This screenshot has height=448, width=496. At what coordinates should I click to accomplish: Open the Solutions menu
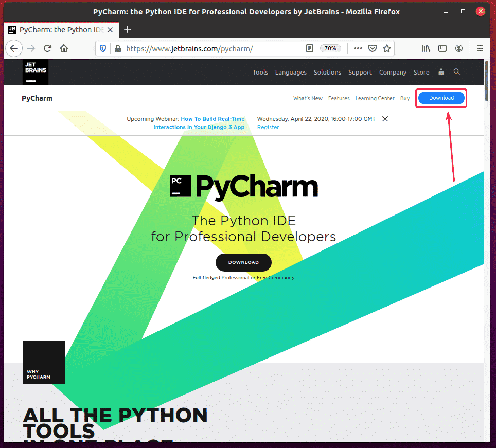click(327, 72)
